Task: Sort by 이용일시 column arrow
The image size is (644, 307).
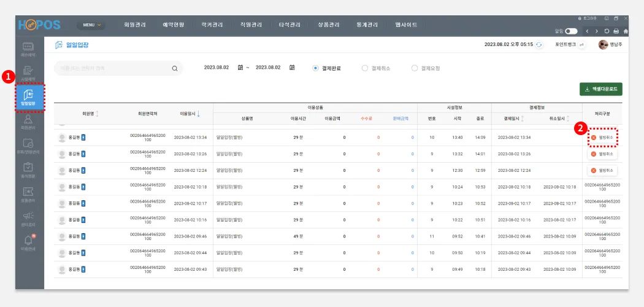Action: 198,114
